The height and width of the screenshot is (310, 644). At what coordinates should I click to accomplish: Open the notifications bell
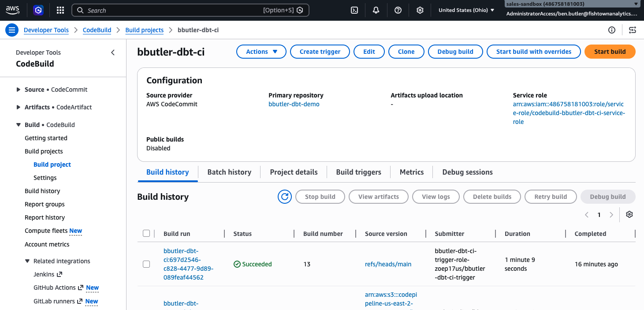[376, 10]
